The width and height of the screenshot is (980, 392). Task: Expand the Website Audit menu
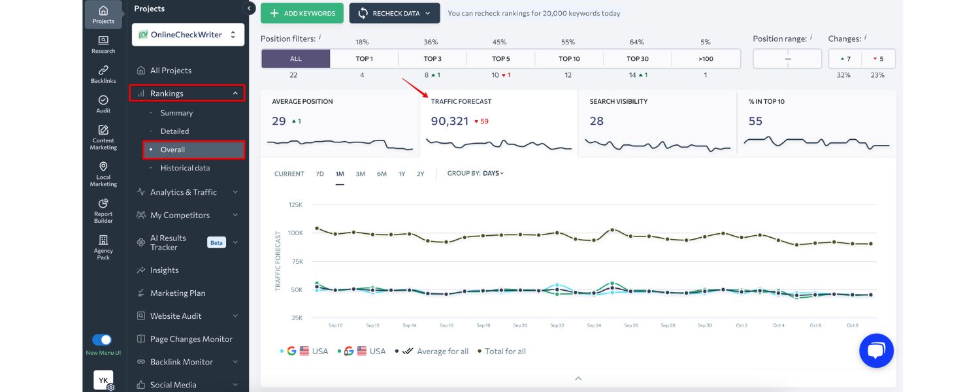[x=178, y=316]
